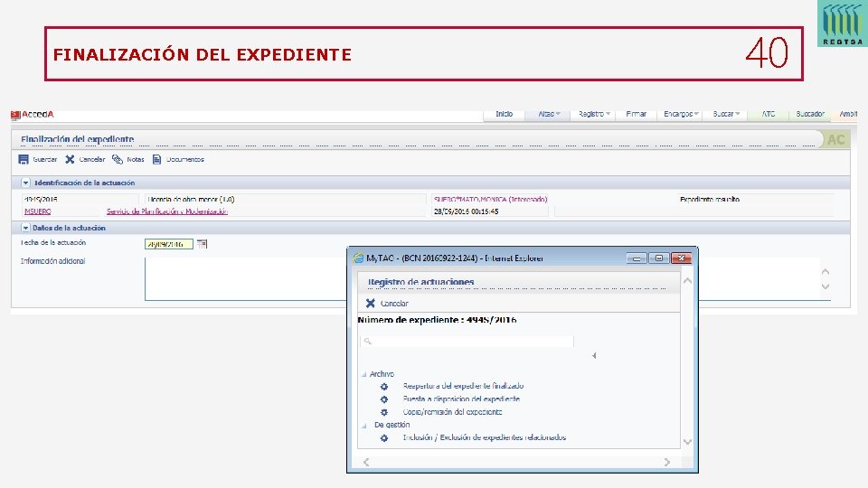Maximize the MyTAO popup window
The width and height of the screenshot is (868, 488).
659,258
